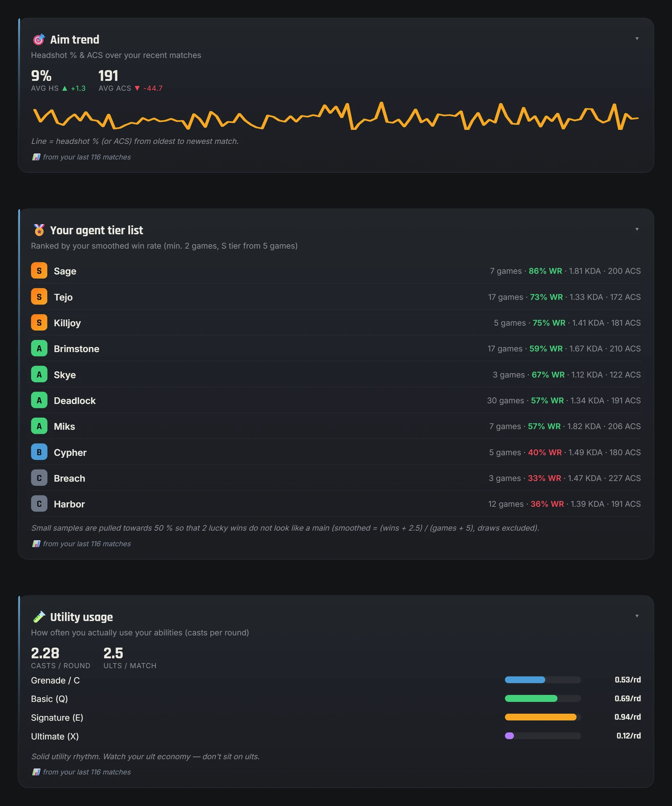Screen dimensions: 672x806
Task: Click the Grenade / C usage bar
Action: pos(543,680)
